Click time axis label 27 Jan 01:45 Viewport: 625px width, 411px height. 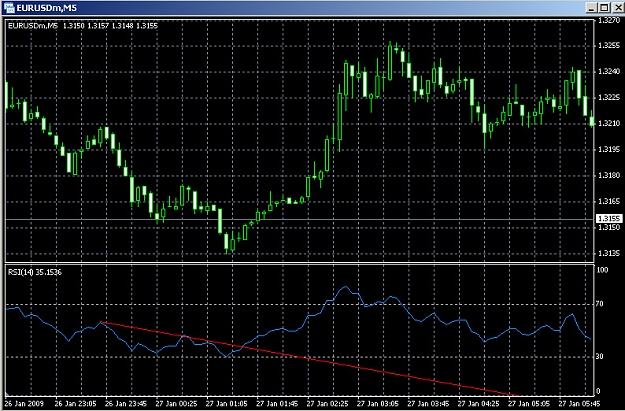pyautogui.click(x=277, y=404)
